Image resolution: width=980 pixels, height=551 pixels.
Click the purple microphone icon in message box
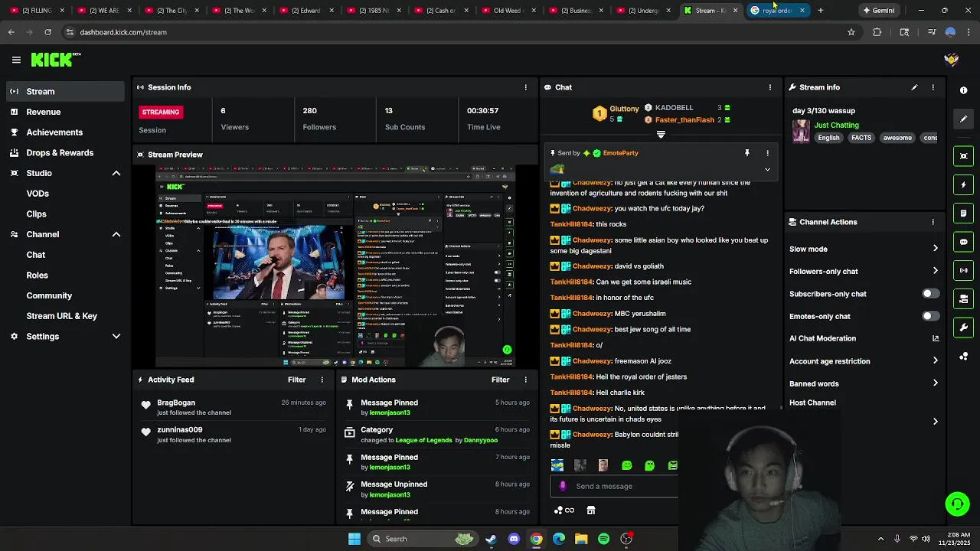coord(563,486)
